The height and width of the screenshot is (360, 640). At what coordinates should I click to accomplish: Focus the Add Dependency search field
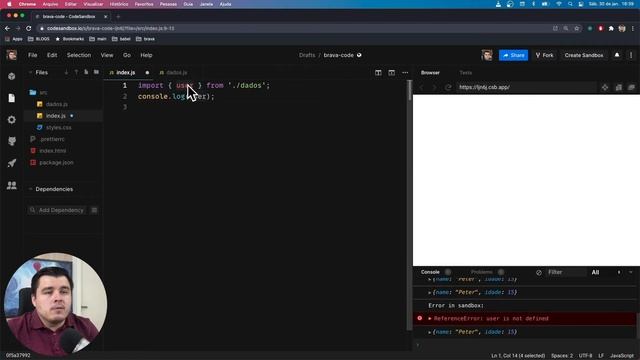point(57,210)
